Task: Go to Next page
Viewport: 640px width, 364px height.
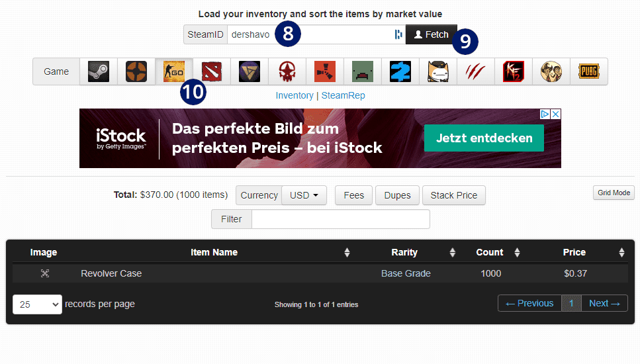Action: tap(604, 303)
